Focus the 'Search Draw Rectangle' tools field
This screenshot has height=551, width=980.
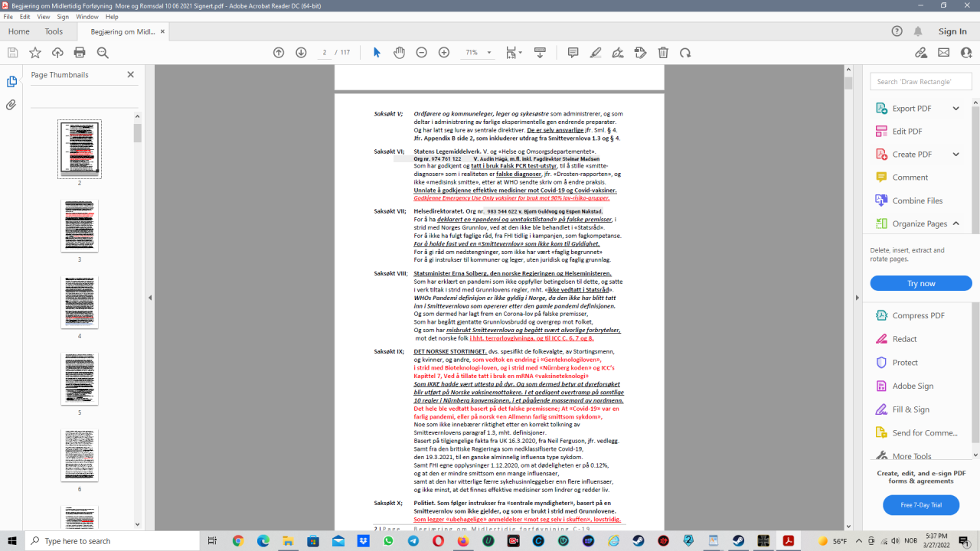click(921, 82)
